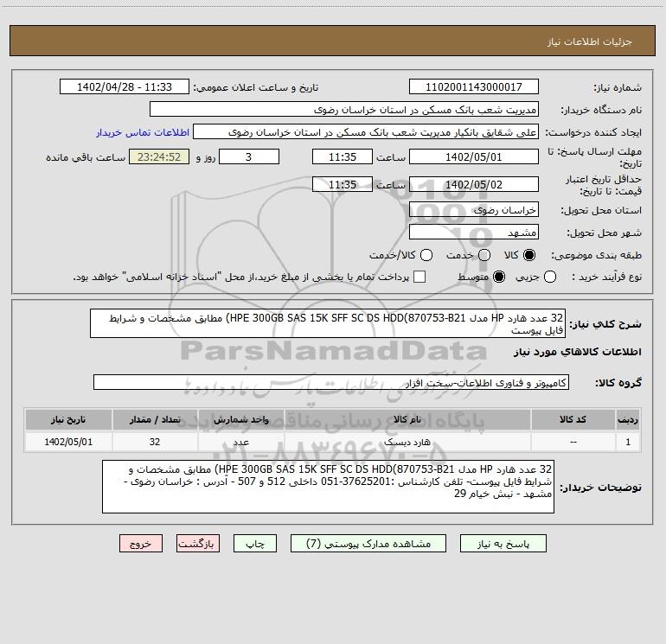This screenshot has width=666, height=644.
Task: Click the 'هارد دیسک' item name cell
Action: [x=407, y=442]
